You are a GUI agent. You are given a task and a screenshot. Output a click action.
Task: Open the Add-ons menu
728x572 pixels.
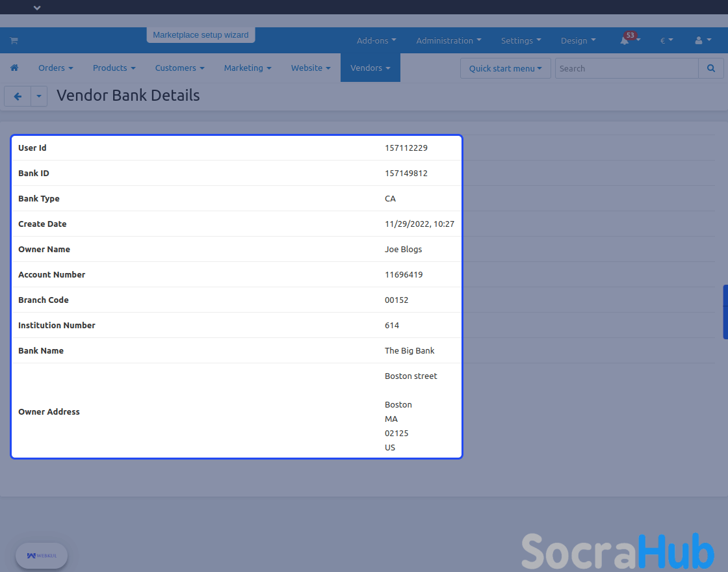tap(376, 40)
